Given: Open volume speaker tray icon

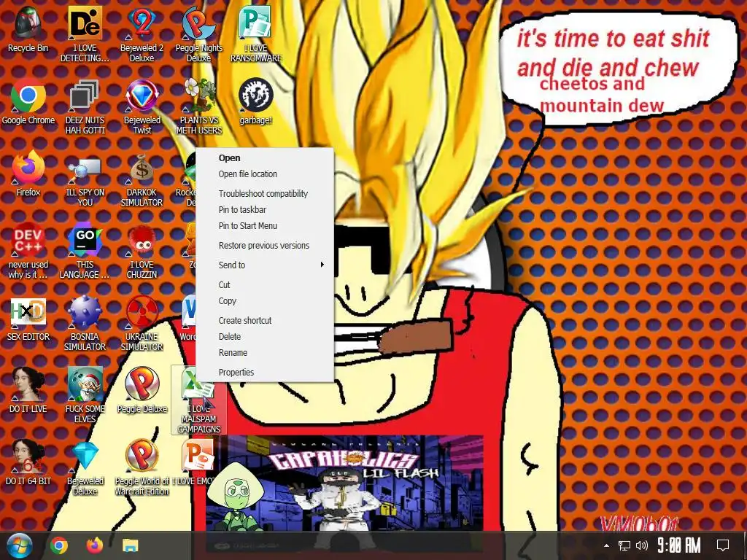Looking at the screenshot, I should tap(642, 545).
